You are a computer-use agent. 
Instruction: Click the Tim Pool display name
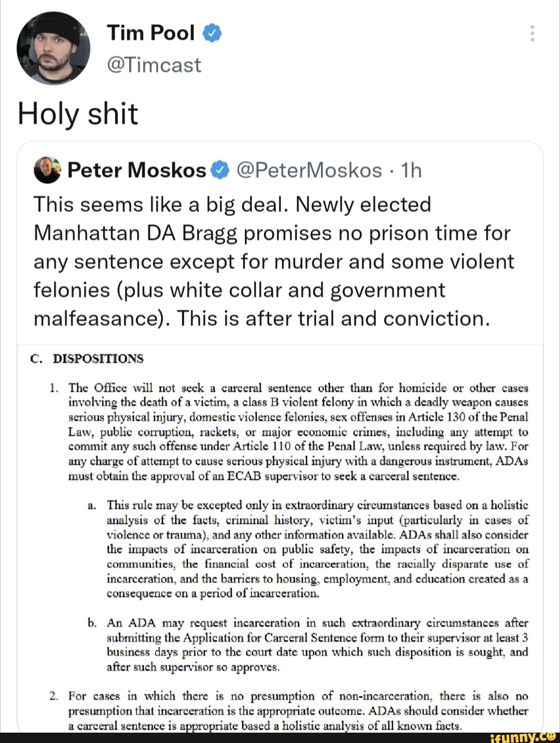pyautogui.click(x=150, y=33)
